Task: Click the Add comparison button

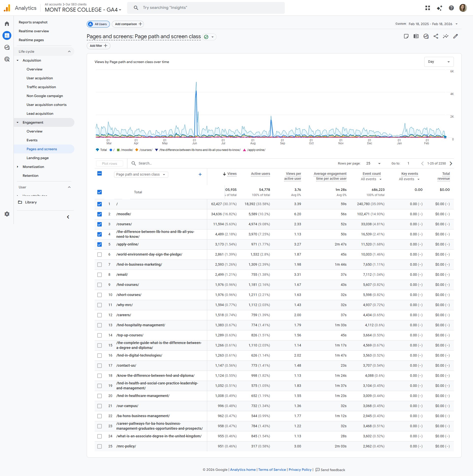Action: pyautogui.click(x=128, y=24)
